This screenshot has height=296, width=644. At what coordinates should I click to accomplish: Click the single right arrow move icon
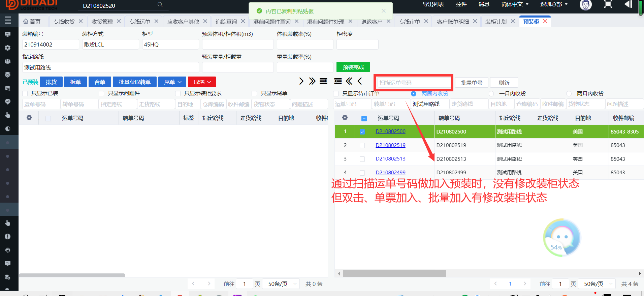[x=301, y=81]
